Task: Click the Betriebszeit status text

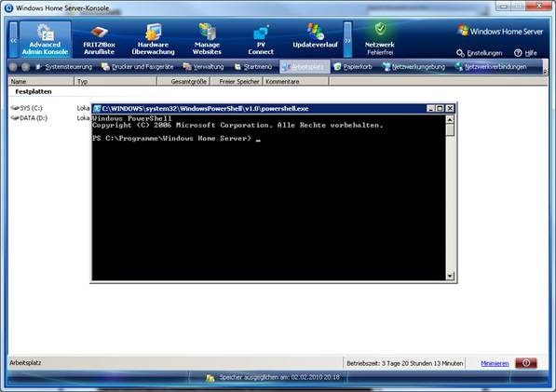Action: tap(404, 363)
